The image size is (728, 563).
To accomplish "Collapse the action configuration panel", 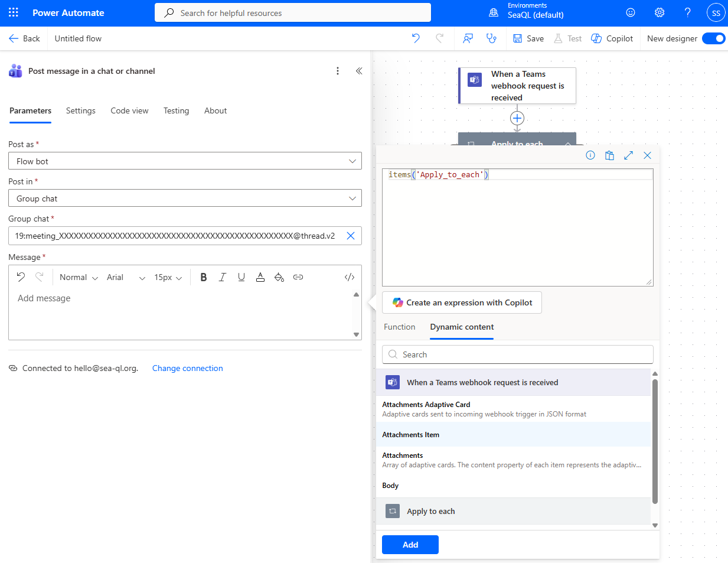I will click(x=359, y=71).
